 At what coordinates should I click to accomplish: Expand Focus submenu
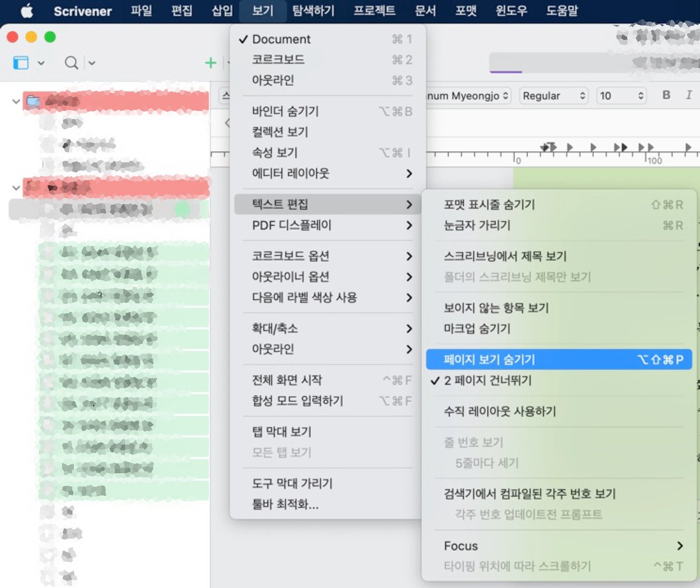coord(559,546)
